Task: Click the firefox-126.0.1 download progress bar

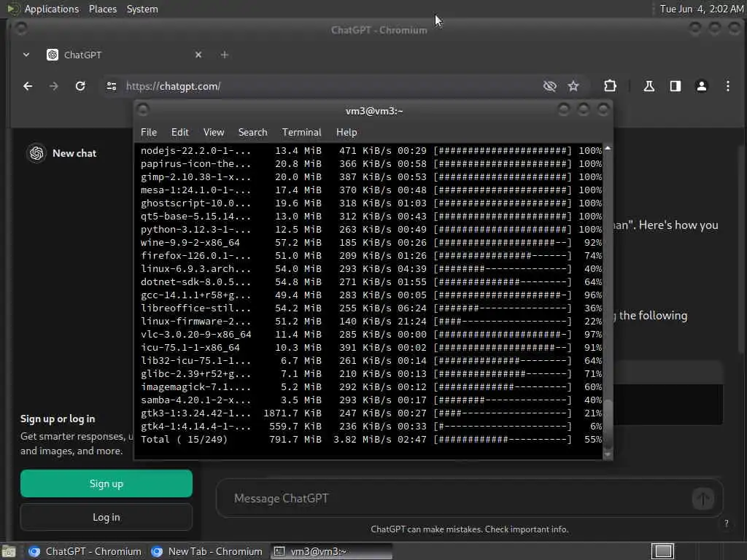Action: (x=503, y=256)
